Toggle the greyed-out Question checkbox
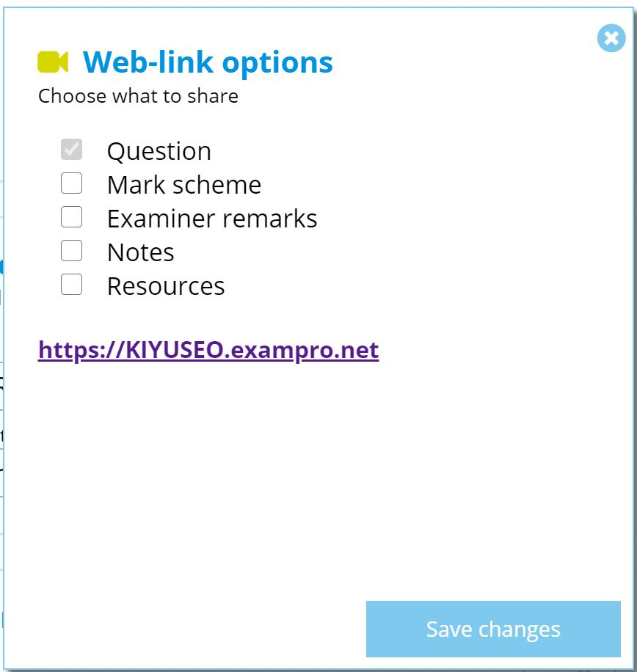This screenshot has width=637, height=672. point(71,150)
